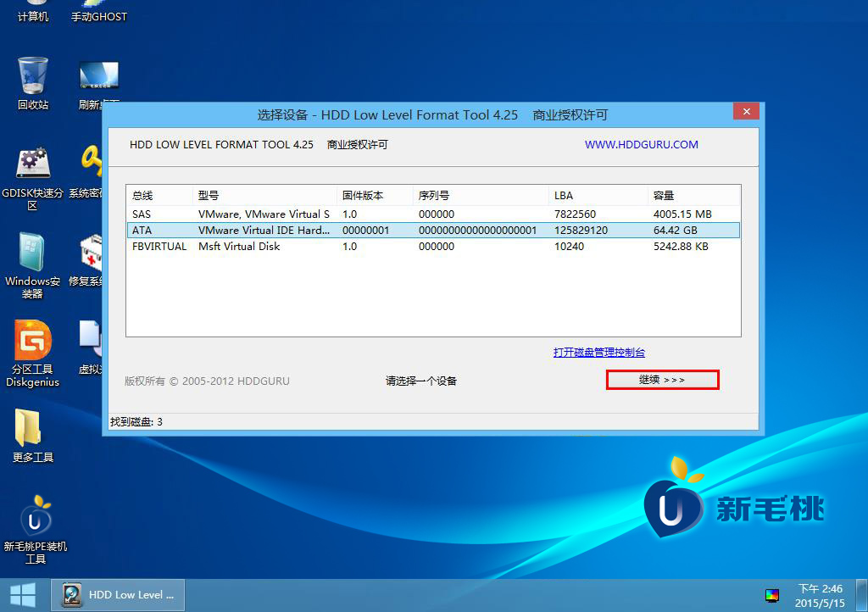The image size is (868, 612).
Task: Click the display color tray icon
Action: coord(771,595)
